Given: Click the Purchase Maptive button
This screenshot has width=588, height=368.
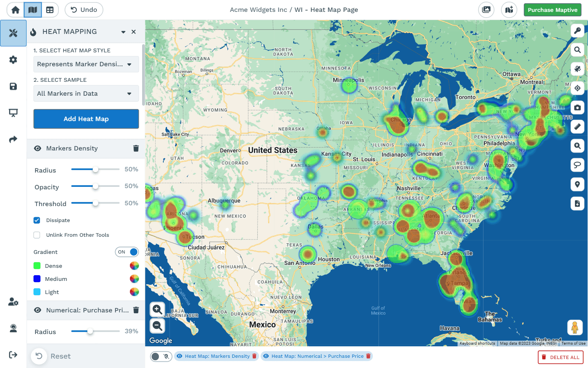Looking at the screenshot, I should point(552,10).
